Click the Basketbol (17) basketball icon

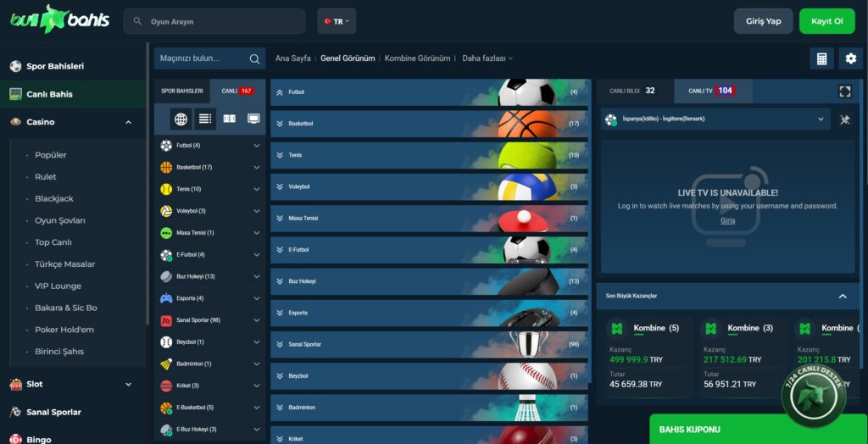pos(166,167)
